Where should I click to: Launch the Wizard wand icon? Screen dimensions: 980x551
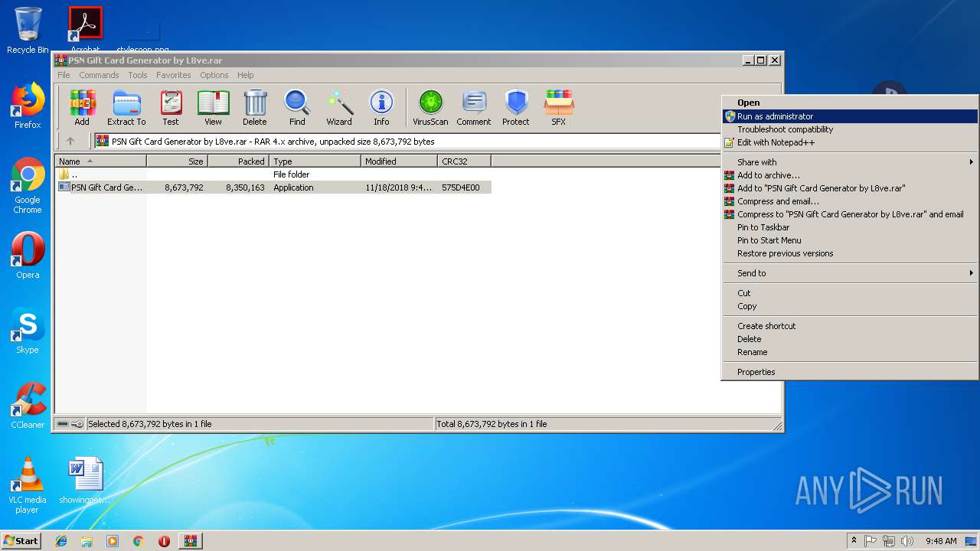click(x=339, y=107)
